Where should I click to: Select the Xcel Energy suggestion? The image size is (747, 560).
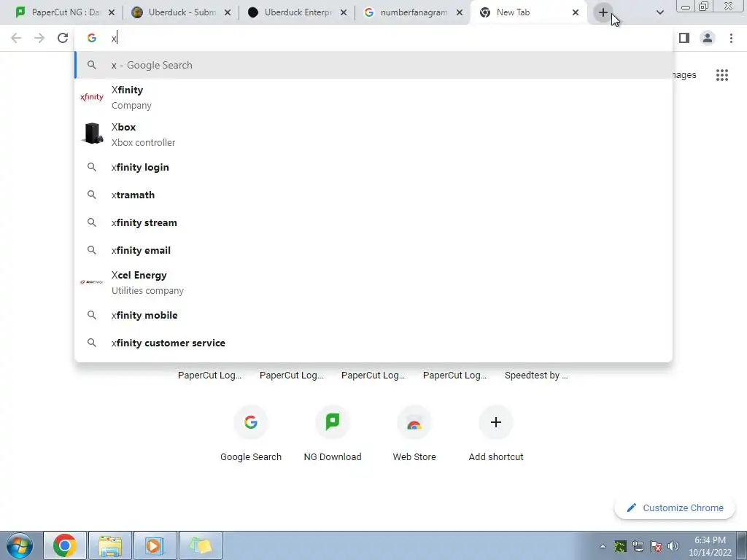point(373,282)
